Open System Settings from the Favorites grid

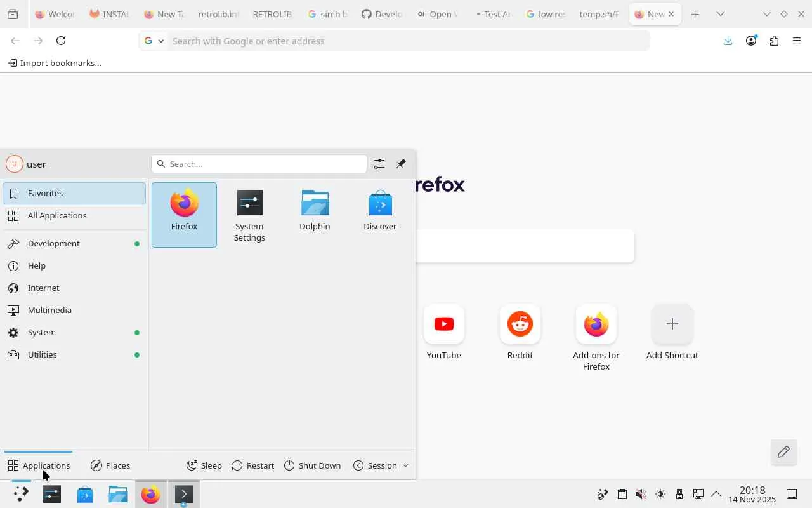point(249,215)
